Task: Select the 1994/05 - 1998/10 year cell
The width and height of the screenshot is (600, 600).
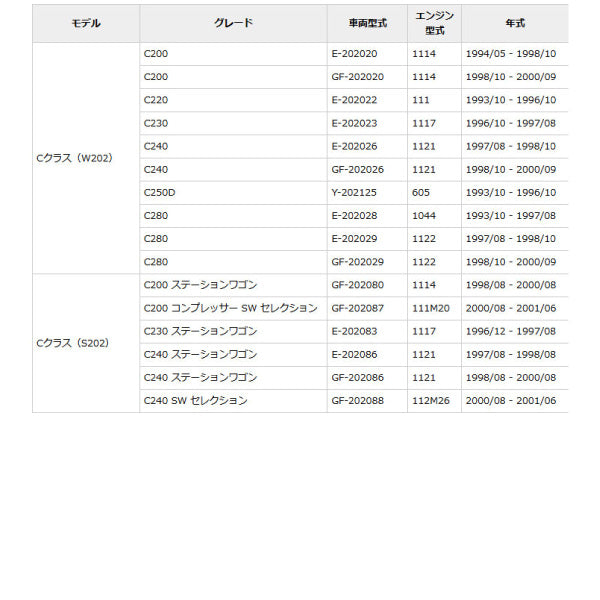Action: tap(511, 54)
